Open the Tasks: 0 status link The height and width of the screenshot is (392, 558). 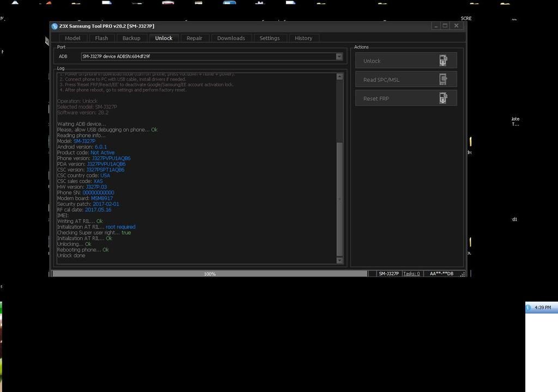[x=411, y=274]
